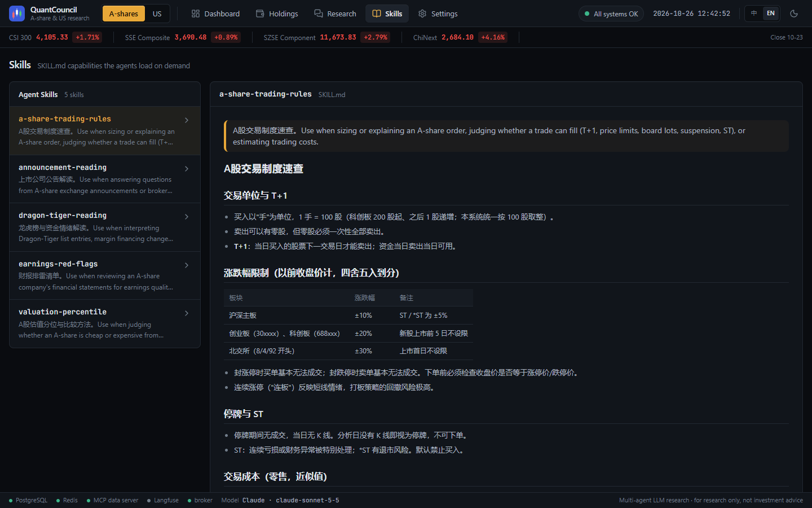Expand chevron for earnings-red-flags
Screen dimensions: 812x508
click(187, 265)
